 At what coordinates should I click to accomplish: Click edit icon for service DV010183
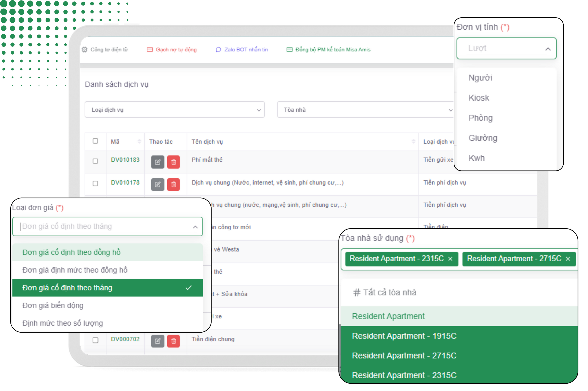[x=158, y=162]
